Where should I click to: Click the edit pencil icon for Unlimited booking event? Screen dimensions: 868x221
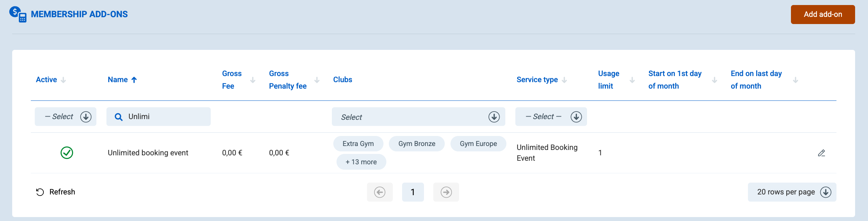821,153
